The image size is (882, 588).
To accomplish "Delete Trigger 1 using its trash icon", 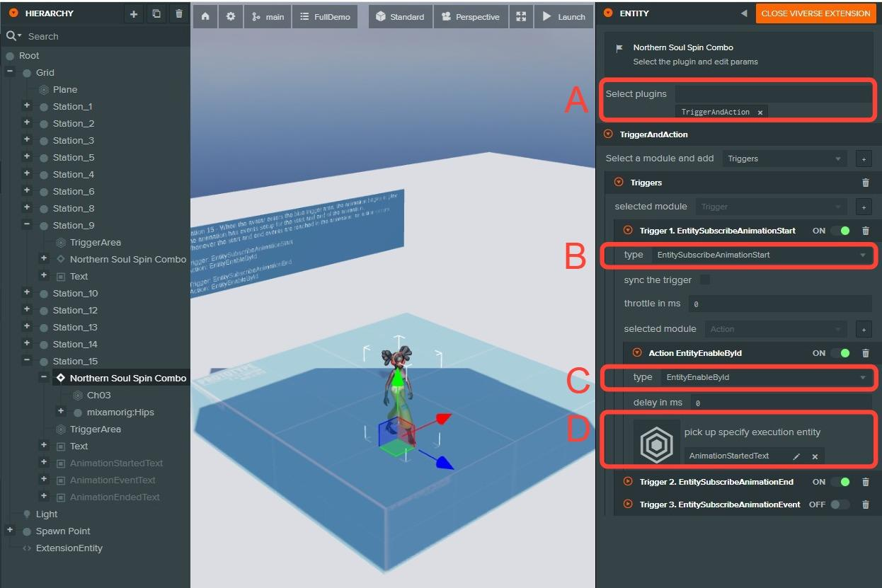I will click(x=865, y=231).
